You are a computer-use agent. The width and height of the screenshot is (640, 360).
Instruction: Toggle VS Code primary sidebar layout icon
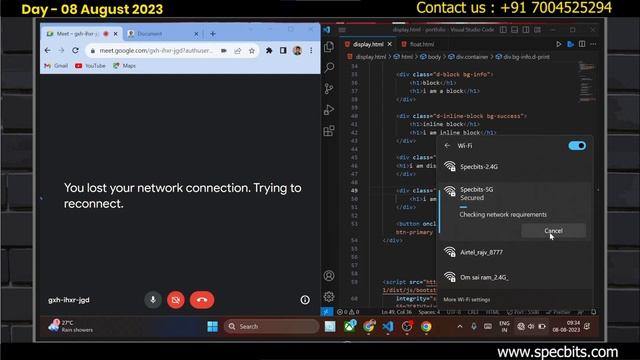pos(503,30)
